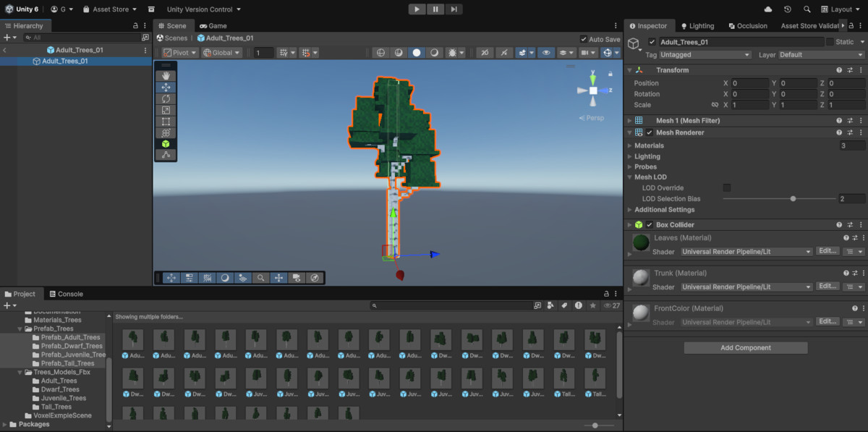
Task: Expand the Materials section in Mesh Renderer
Action: pyautogui.click(x=631, y=145)
